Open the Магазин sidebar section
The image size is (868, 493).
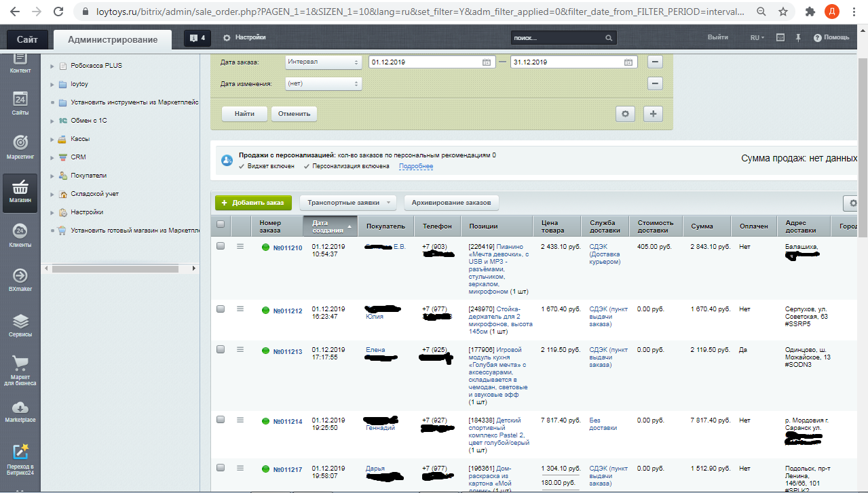[20, 192]
